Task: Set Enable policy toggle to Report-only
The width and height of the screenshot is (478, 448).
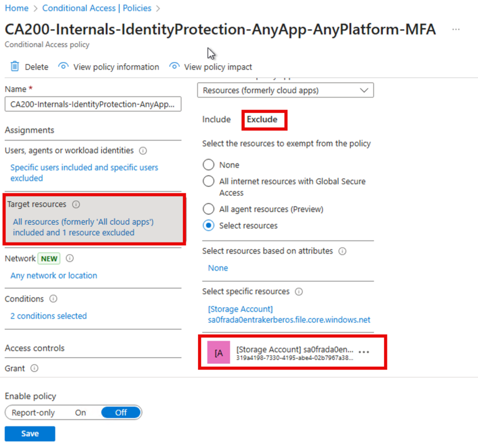Action: [33, 412]
